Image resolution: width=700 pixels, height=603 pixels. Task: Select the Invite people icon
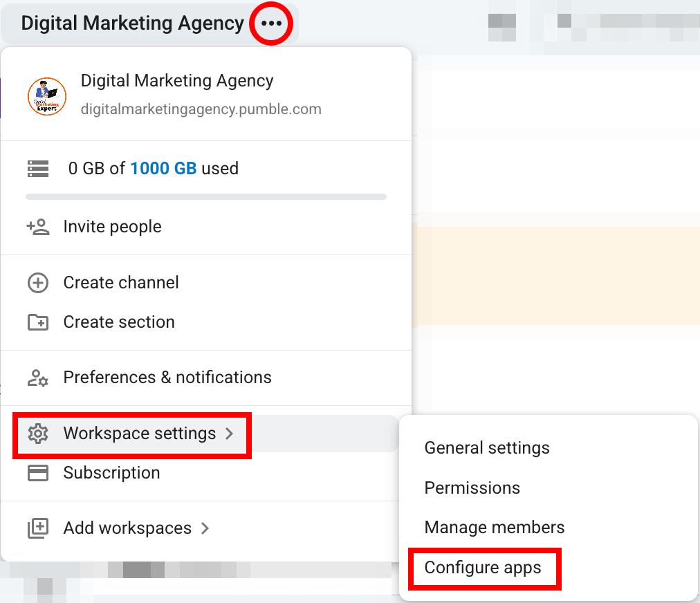pos(38,226)
